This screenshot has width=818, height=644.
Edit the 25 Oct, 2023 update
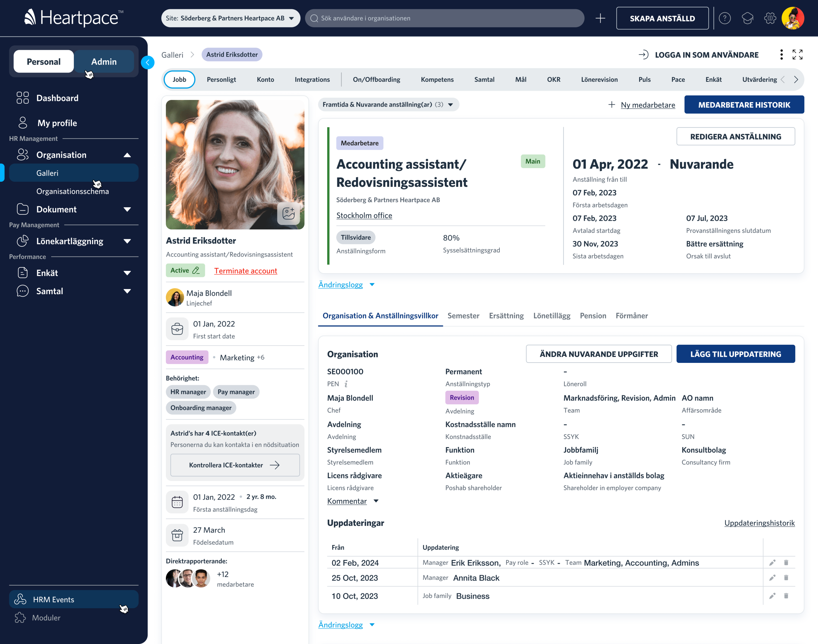click(772, 578)
